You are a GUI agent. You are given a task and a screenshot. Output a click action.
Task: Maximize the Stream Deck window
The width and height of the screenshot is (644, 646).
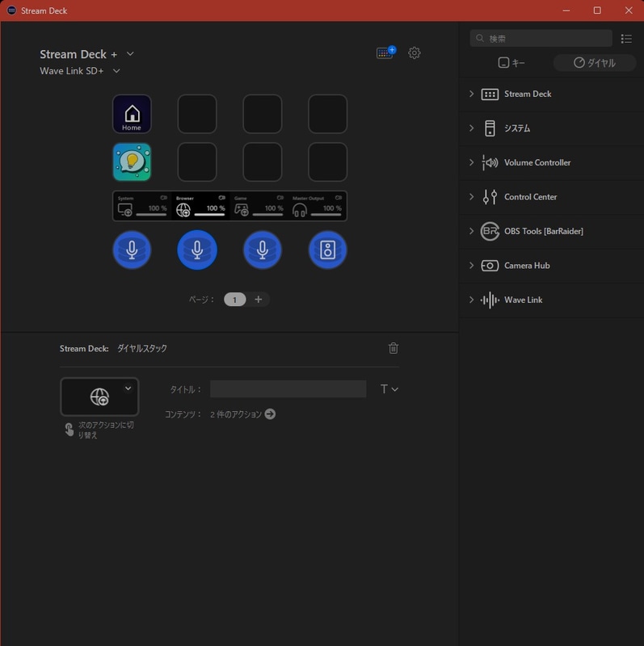coord(597,10)
